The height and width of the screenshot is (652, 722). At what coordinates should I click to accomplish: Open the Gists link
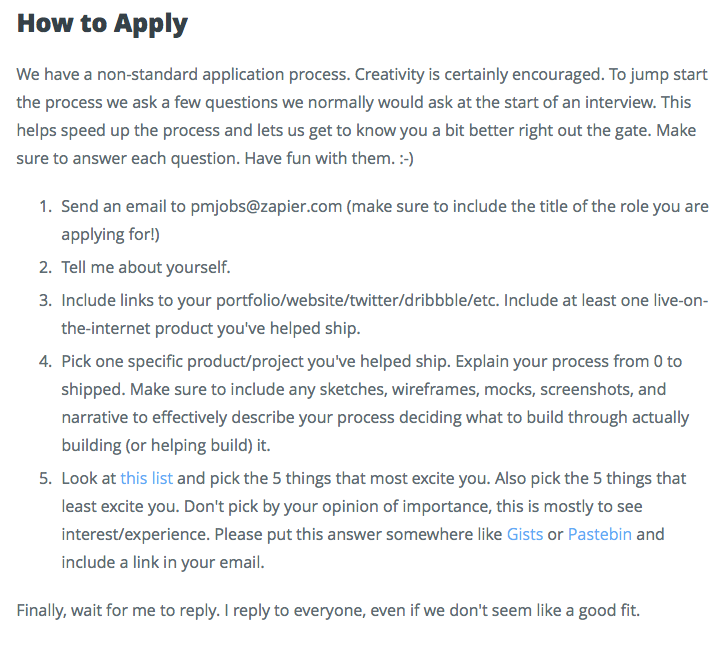click(525, 534)
